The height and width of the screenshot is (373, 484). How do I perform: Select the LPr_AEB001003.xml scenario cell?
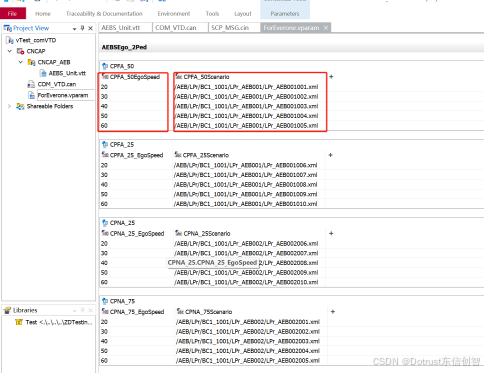pyautogui.click(x=246, y=106)
